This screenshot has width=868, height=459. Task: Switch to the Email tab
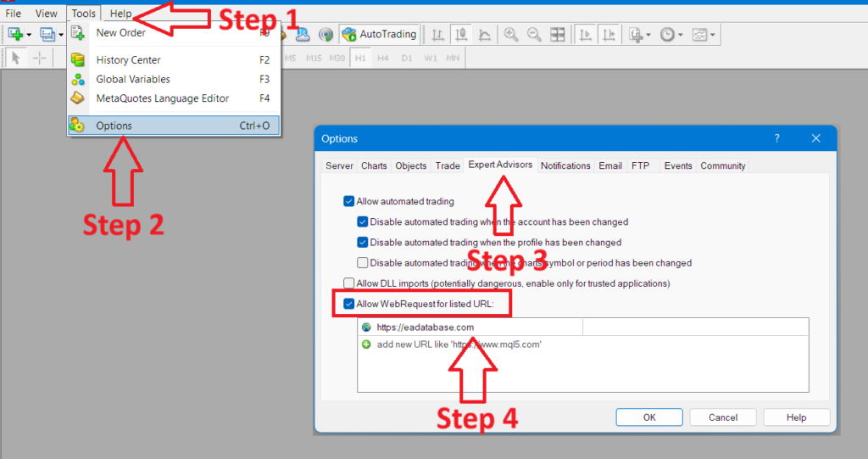[x=610, y=165]
